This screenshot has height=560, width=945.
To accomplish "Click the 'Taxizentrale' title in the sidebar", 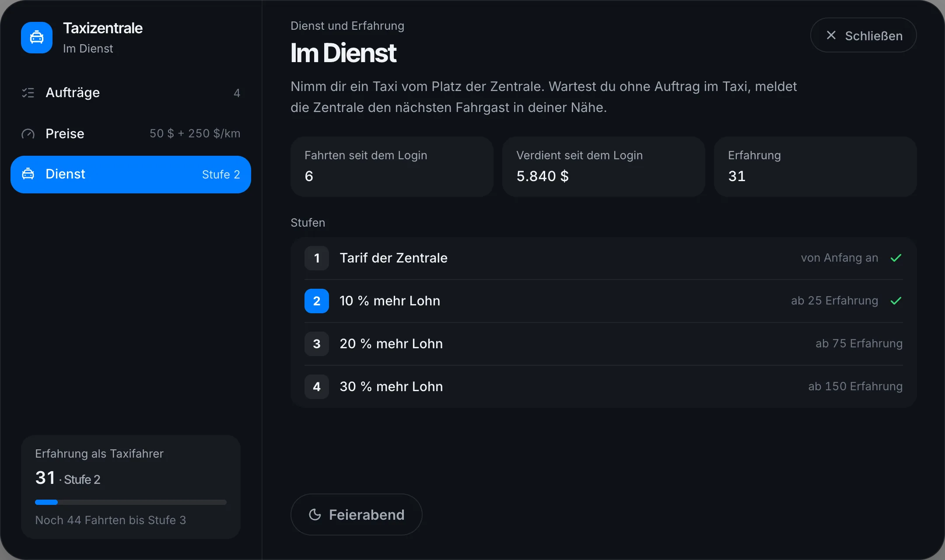I will tap(103, 28).
